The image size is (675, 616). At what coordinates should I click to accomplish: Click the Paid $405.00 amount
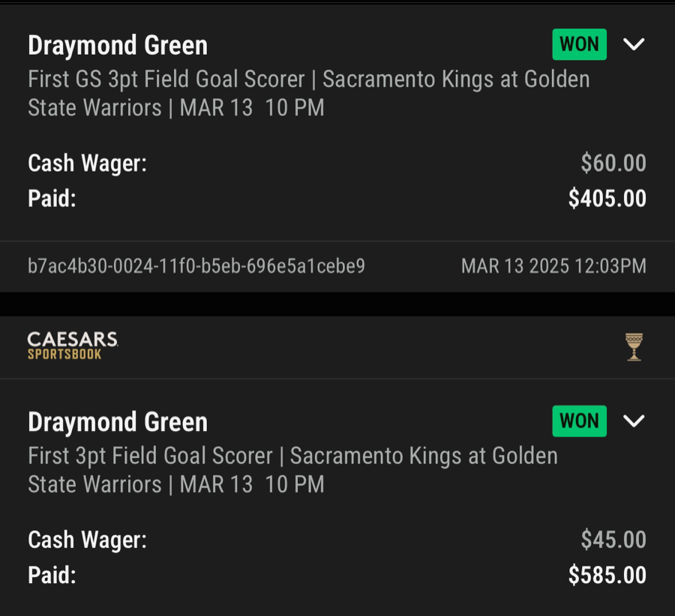[606, 199]
